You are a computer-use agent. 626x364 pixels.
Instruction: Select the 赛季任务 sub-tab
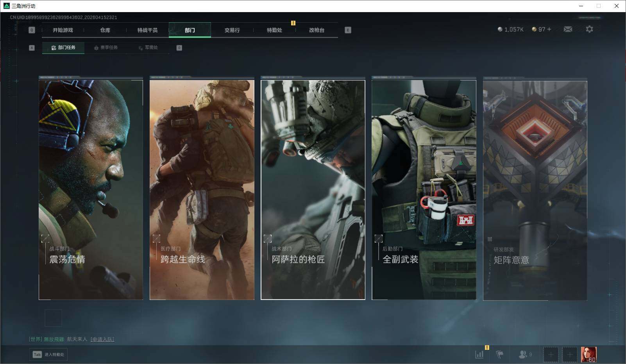click(106, 48)
